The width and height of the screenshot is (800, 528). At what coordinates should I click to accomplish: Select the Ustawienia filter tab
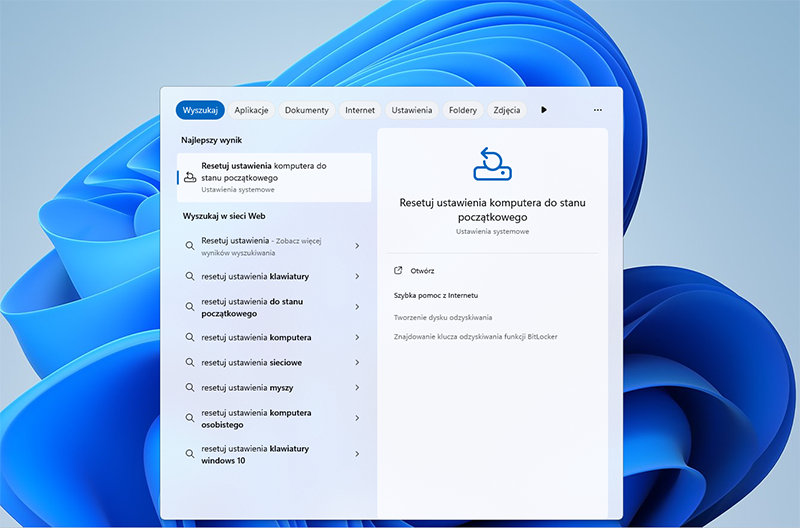412,110
